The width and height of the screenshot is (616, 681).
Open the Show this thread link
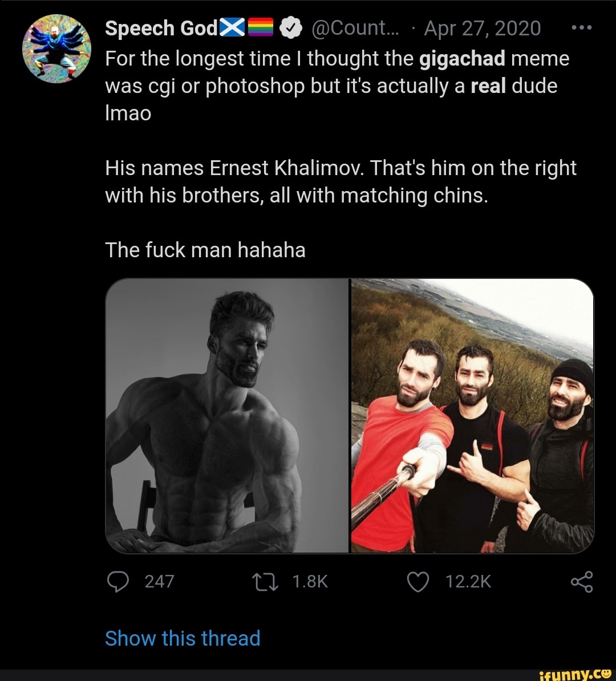point(183,638)
